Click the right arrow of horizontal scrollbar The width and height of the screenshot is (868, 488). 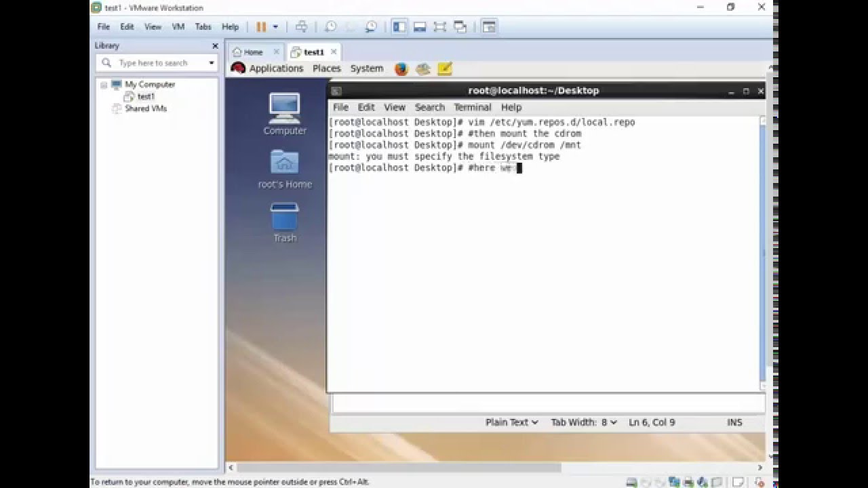point(759,468)
